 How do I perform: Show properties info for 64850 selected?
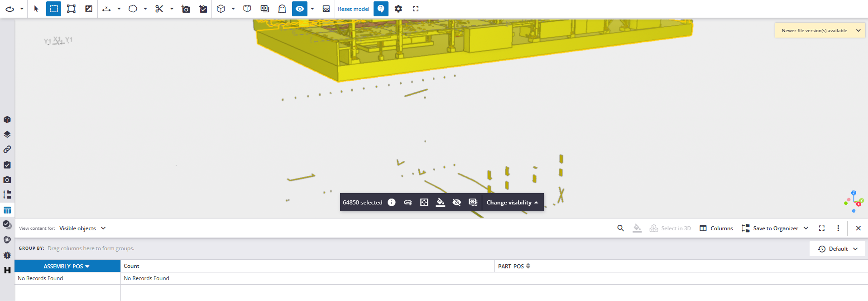[392, 202]
